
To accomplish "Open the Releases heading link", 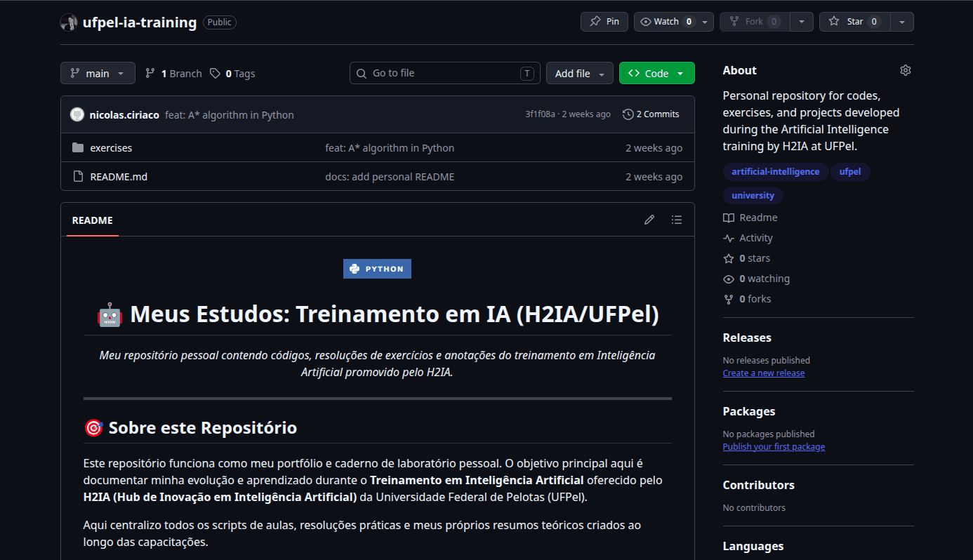I will [747, 338].
